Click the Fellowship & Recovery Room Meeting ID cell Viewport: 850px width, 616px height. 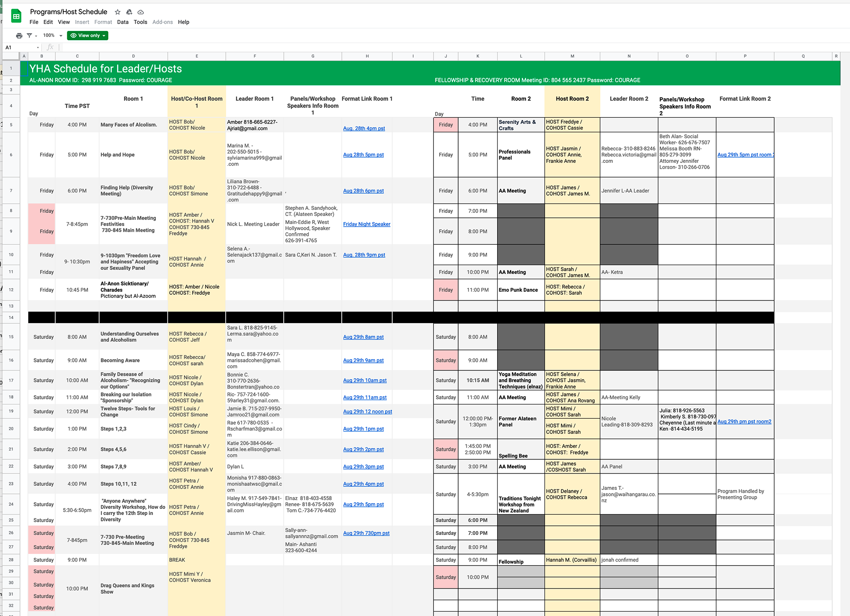[537, 80]
